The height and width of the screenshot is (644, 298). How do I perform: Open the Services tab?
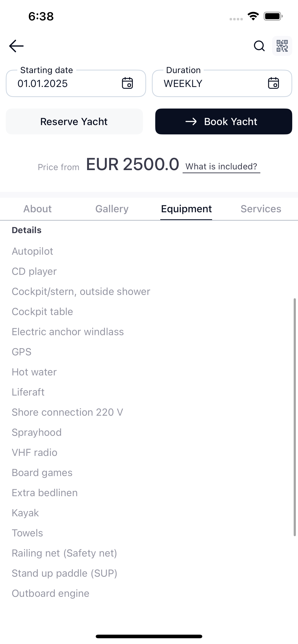coord(261,209)
